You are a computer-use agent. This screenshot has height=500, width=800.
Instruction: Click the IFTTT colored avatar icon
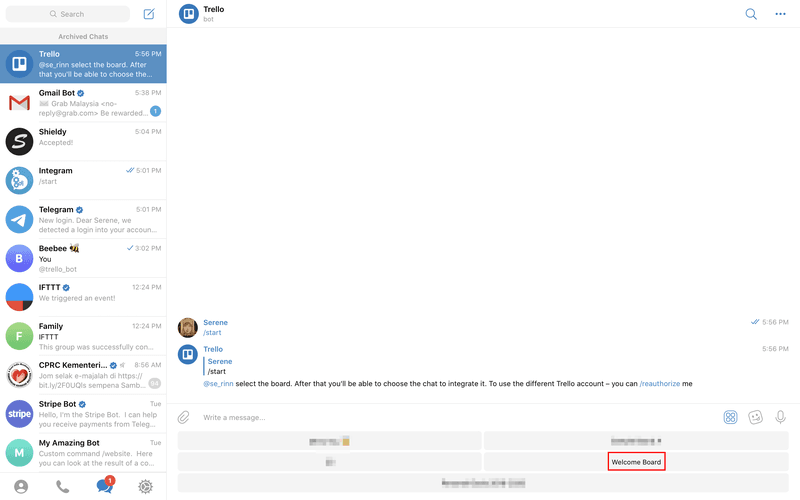tap(19, 297)
